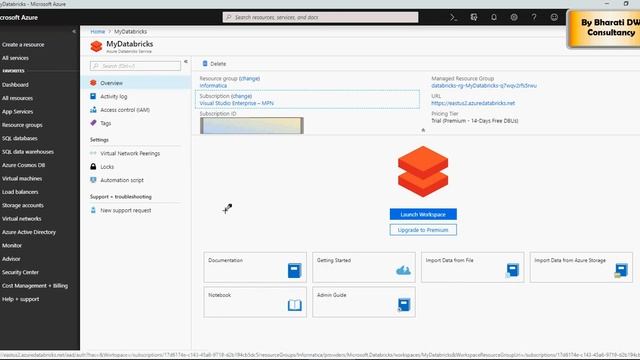Click the Documentation tile icon
This screenshot has width=640, height=360.
click(x=294, y=270)
